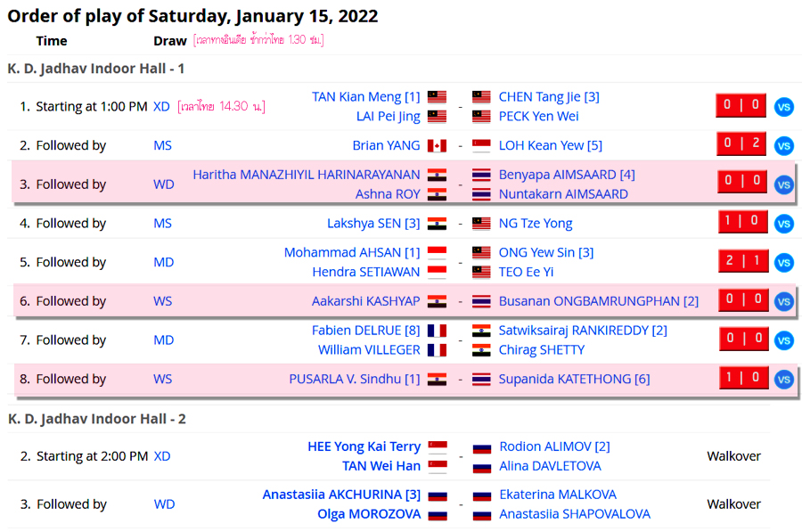Open PUSARLA V. Sindhu profile link

point(355,379)
